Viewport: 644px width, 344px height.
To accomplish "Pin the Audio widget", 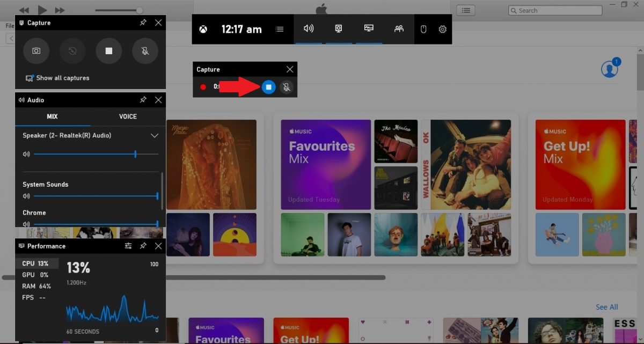I will [143, 100].
